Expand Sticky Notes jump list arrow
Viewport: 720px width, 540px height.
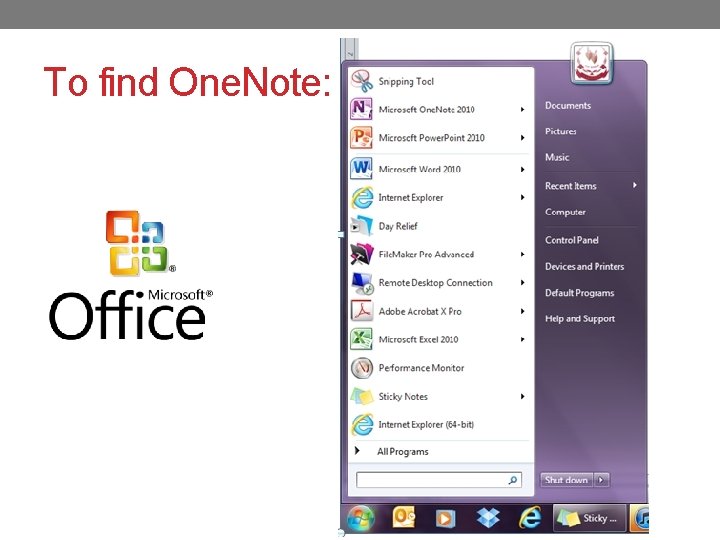tap(523, 396)
